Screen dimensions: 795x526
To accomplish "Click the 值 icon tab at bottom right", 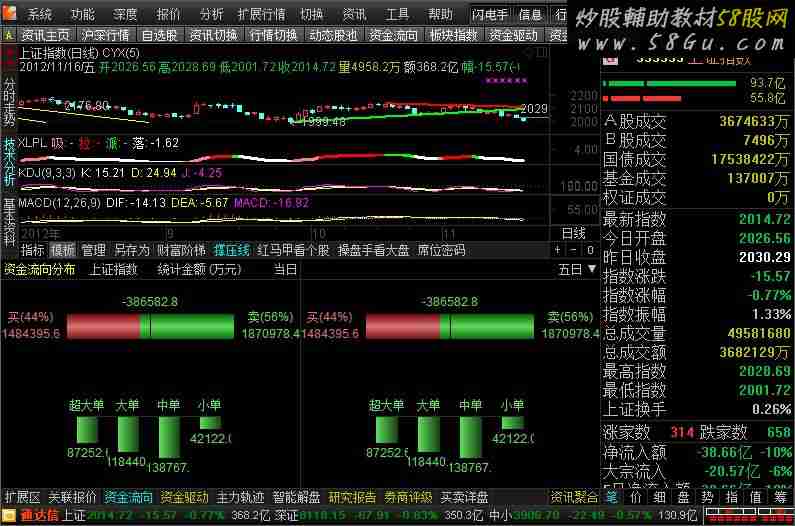I will (x=755, y=497).
